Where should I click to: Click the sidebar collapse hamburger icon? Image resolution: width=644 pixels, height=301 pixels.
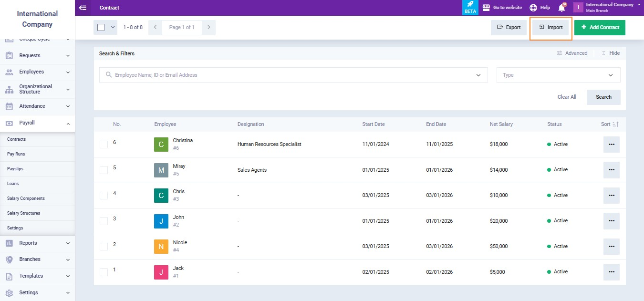tap(83, 8)
